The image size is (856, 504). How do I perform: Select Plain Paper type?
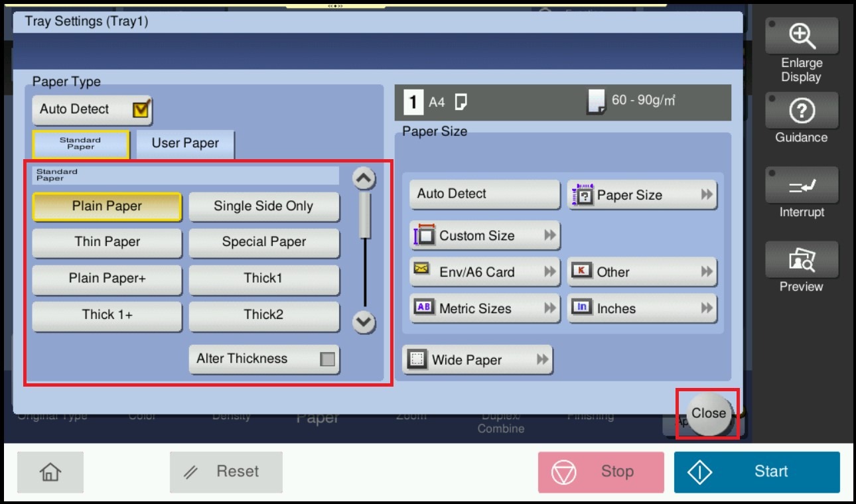point(107,206)
